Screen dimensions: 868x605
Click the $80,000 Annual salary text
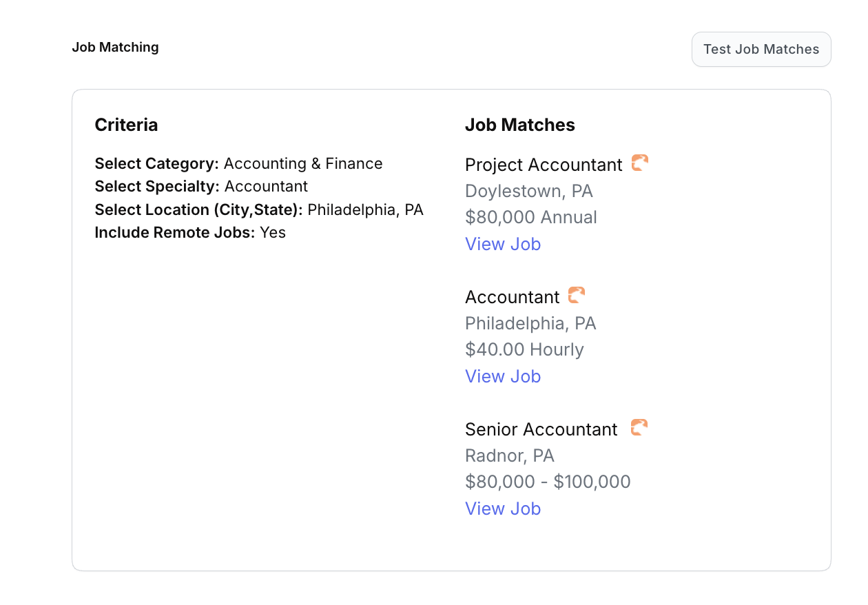pyautogui.click(x=530, y=217)
